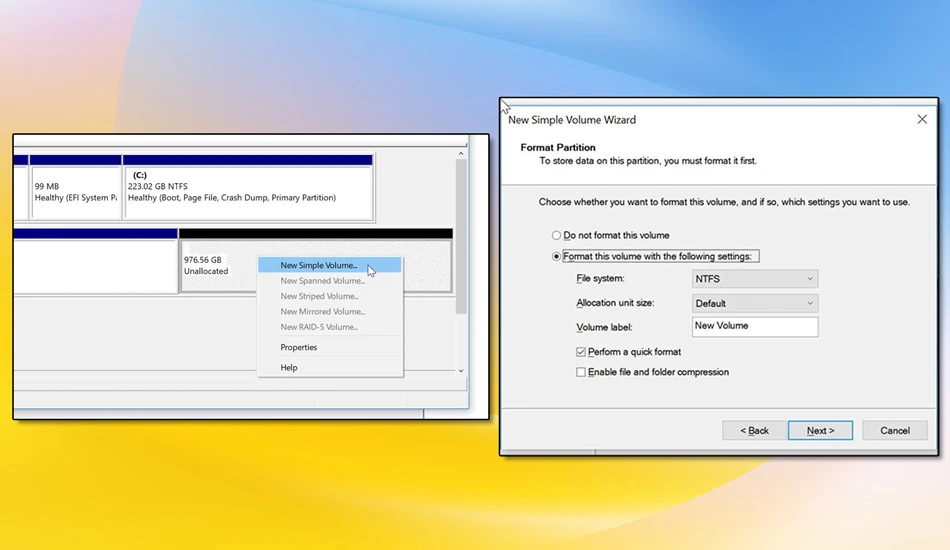Open the File system NTFS dropdown
The image size is (950, 550).
coord(755,279)
